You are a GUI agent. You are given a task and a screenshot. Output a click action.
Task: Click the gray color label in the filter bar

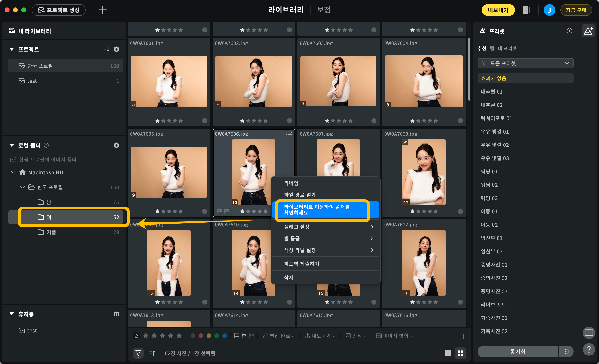(193, 336)
